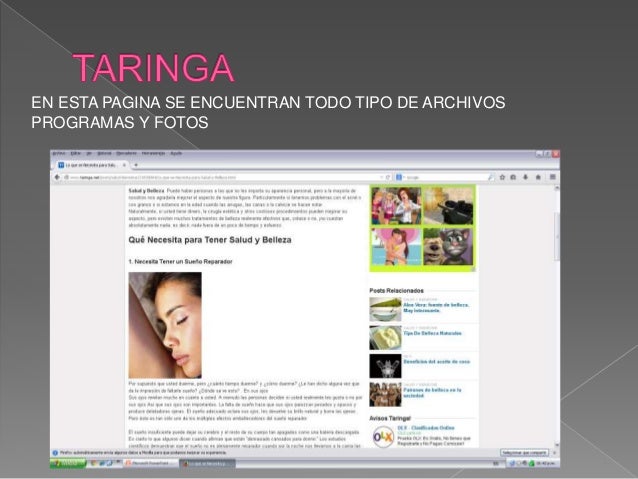Click the sleeping woman article image

tap(165, 325)
